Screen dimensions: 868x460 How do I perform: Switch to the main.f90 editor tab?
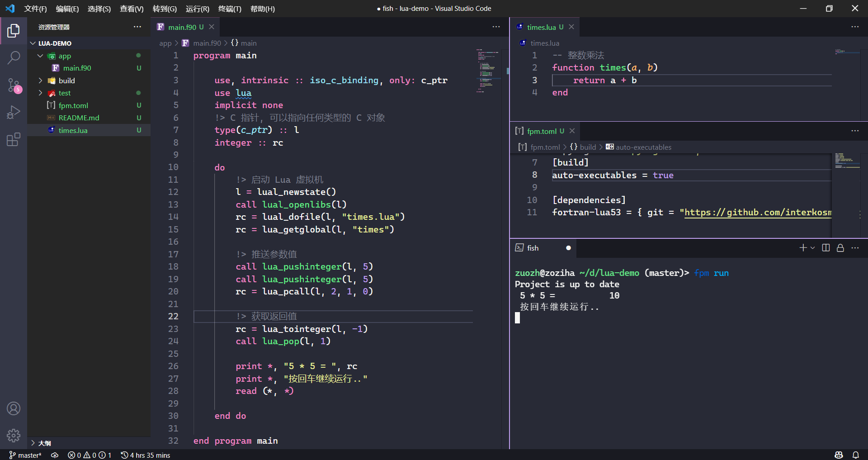pos(182,27)
